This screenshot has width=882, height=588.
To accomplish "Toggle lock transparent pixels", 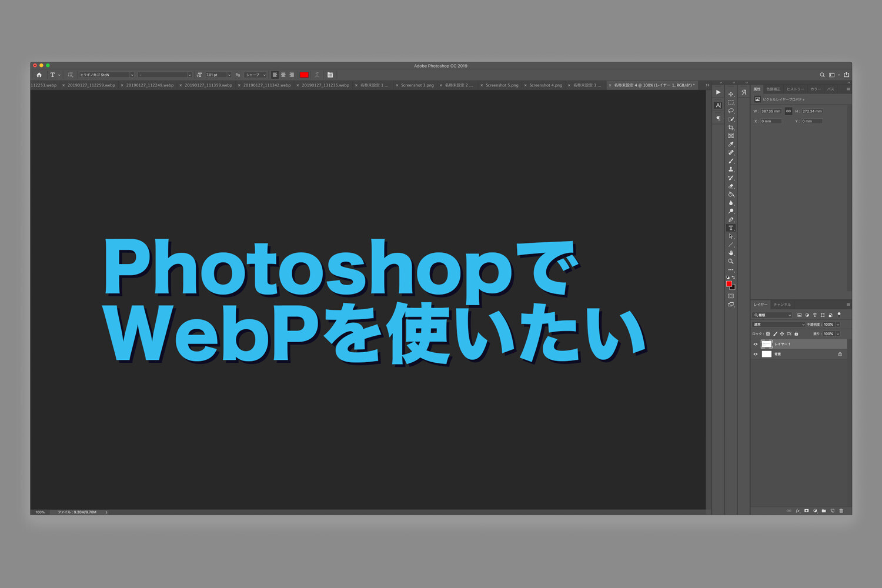I will (x=768, y=334).
